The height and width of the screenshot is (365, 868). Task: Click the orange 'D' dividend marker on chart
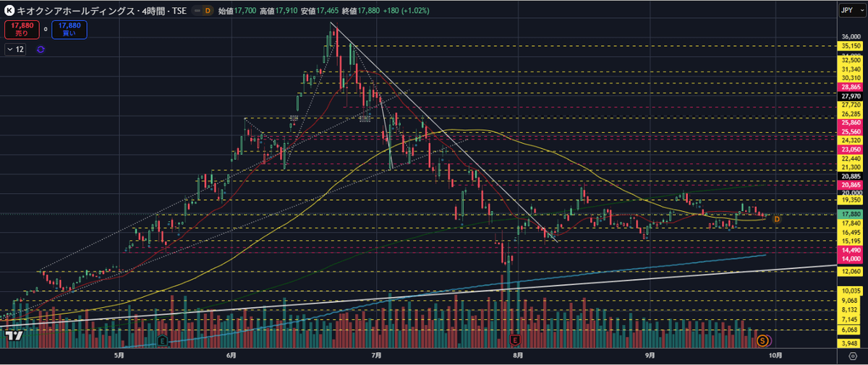point(777,218)
